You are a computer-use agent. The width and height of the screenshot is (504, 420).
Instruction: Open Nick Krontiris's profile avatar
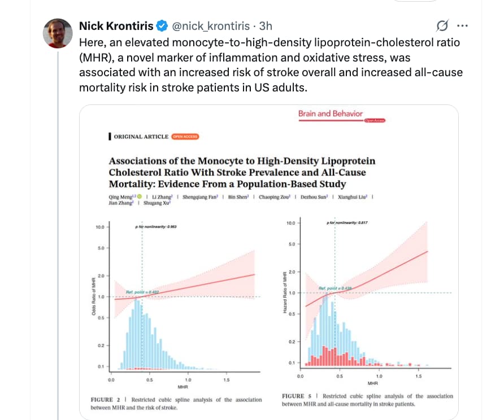click(x=58, y=33)
